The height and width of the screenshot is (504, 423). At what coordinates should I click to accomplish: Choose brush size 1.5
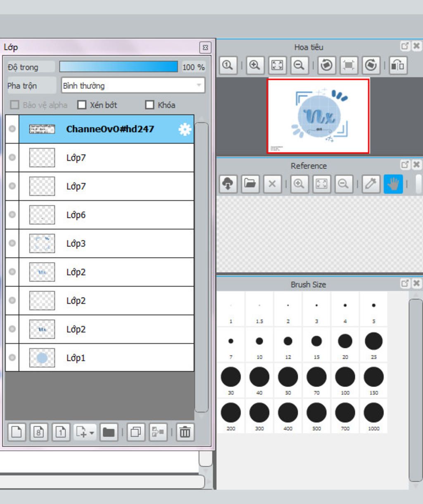point(259,309)
